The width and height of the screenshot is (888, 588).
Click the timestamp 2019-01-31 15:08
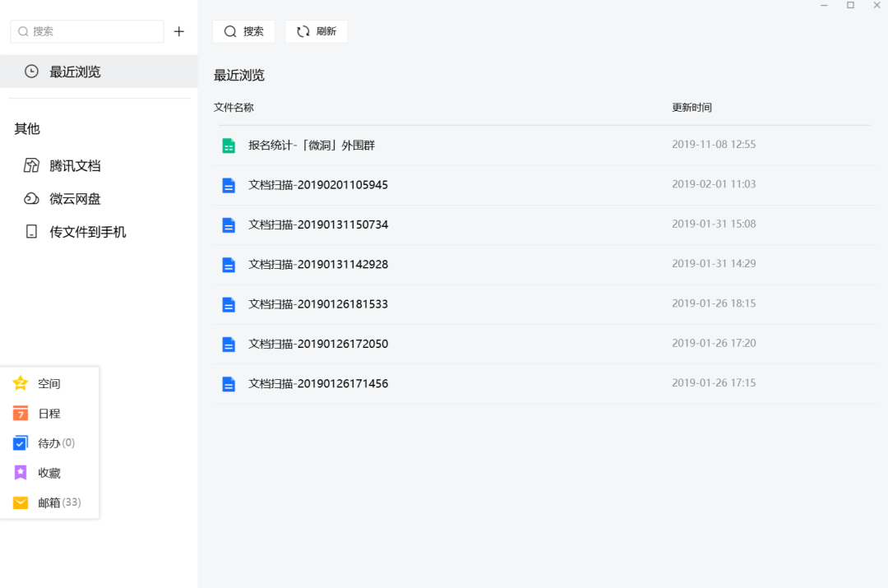click(x=714, y=224)
